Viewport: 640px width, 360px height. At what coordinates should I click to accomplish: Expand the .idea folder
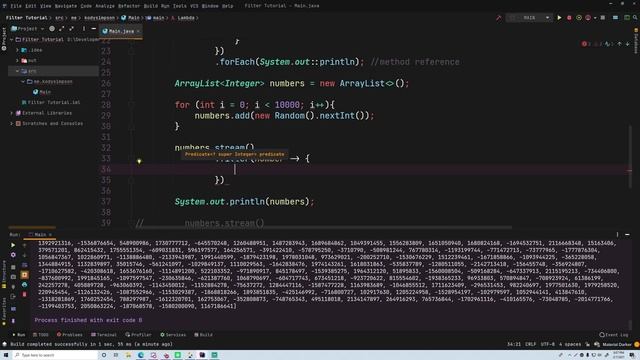click(x=18, y=50)
